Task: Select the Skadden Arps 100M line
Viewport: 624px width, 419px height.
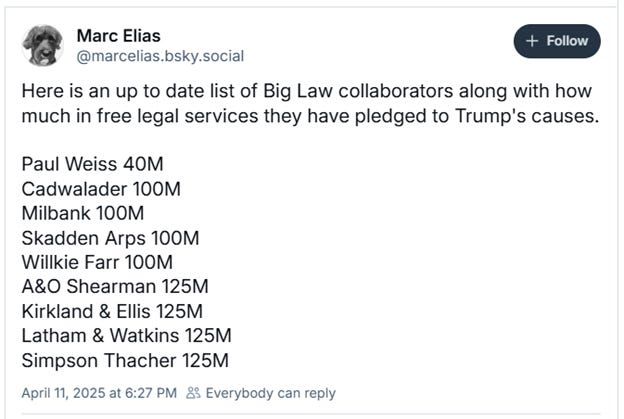Action: 110,238
